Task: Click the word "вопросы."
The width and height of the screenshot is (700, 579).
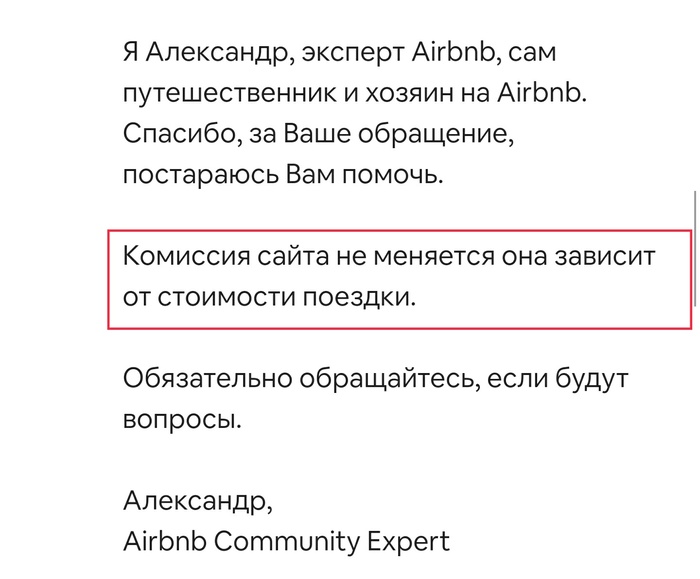Action: 182,419
